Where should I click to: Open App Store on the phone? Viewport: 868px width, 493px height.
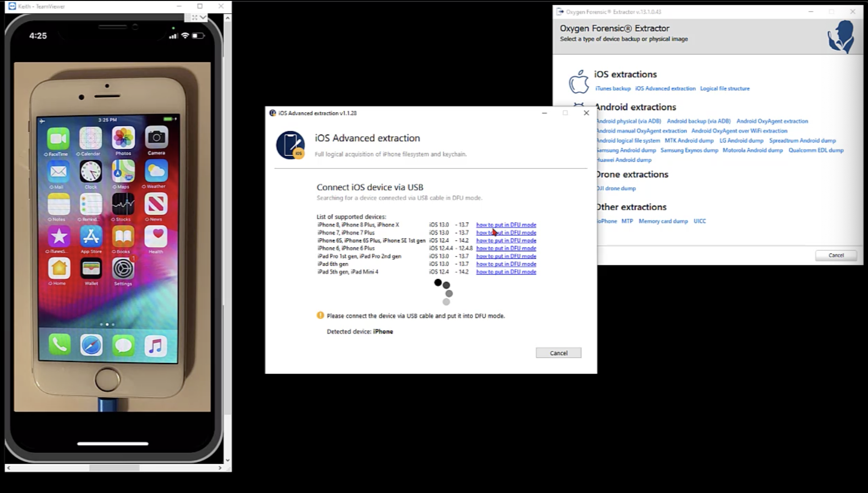(91, 237)
